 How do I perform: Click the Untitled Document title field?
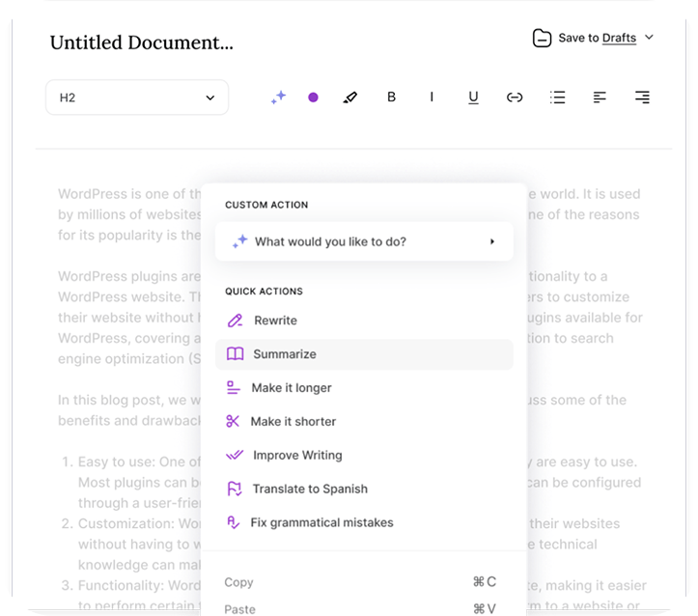pyautogui.click(x=142, y=42)
